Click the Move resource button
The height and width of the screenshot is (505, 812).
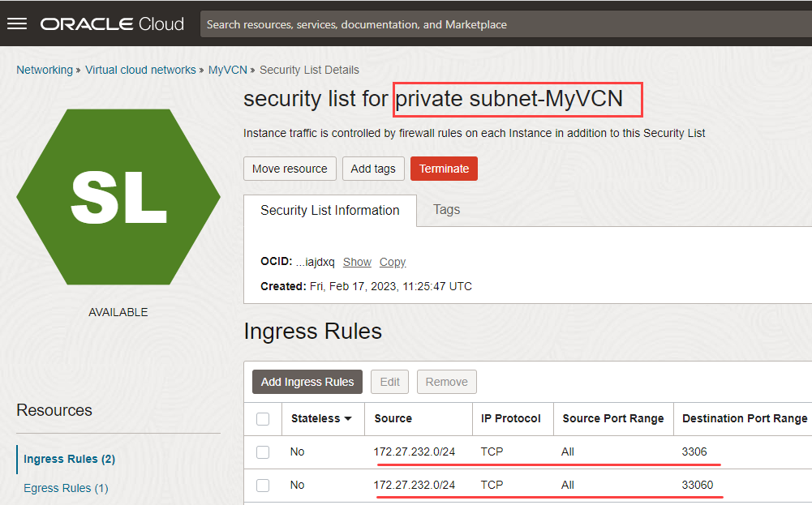(x=290, y=169)
